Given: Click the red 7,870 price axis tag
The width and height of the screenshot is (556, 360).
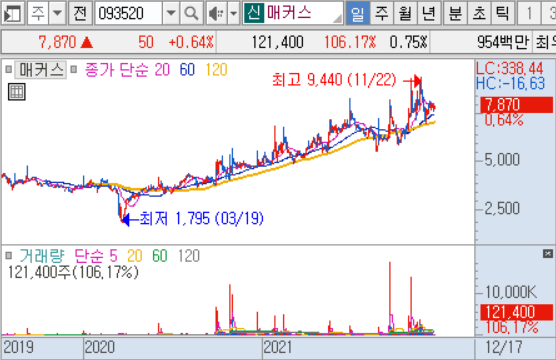Looking at the screenshot, I should (x=517, y=105).
